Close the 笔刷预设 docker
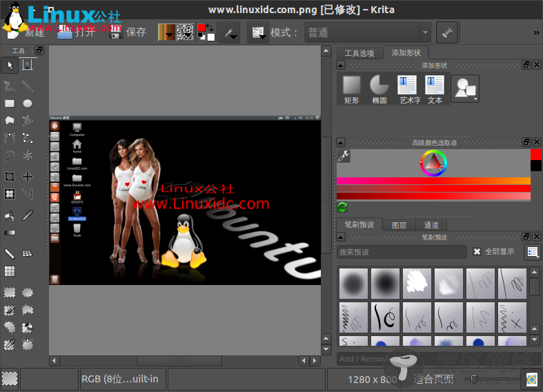The height and width of the screenshot is (392, 543). click(537, 237)
